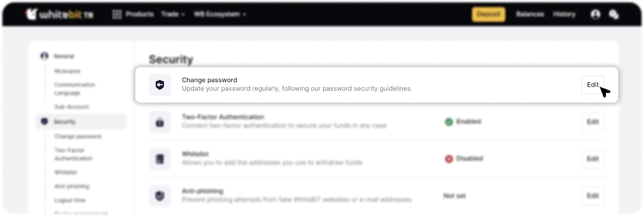This screenshot has width=644, height=216.
Task: Click Edit in the Whitelist row
Action: [592, 159]
